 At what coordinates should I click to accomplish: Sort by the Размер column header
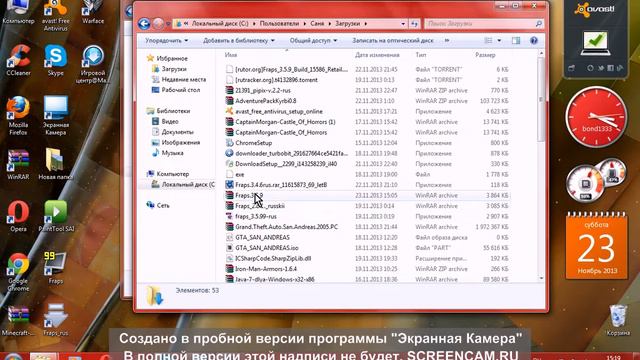point(485,55)
